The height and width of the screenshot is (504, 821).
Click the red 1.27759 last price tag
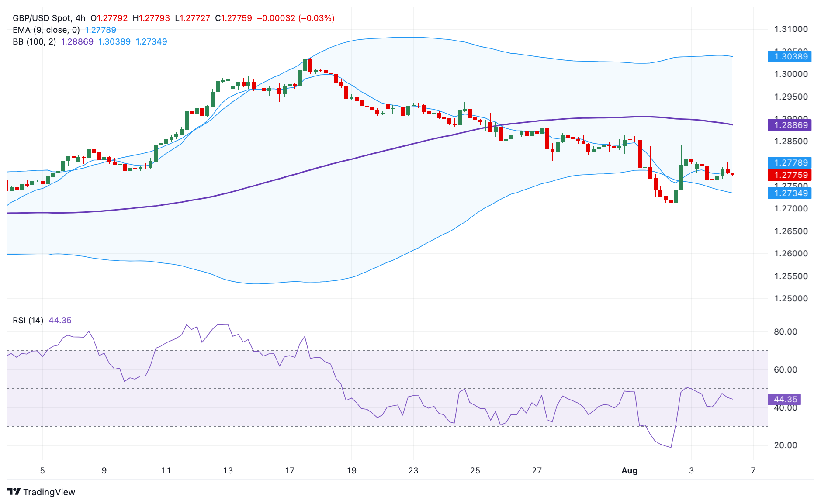coord(790,175)
